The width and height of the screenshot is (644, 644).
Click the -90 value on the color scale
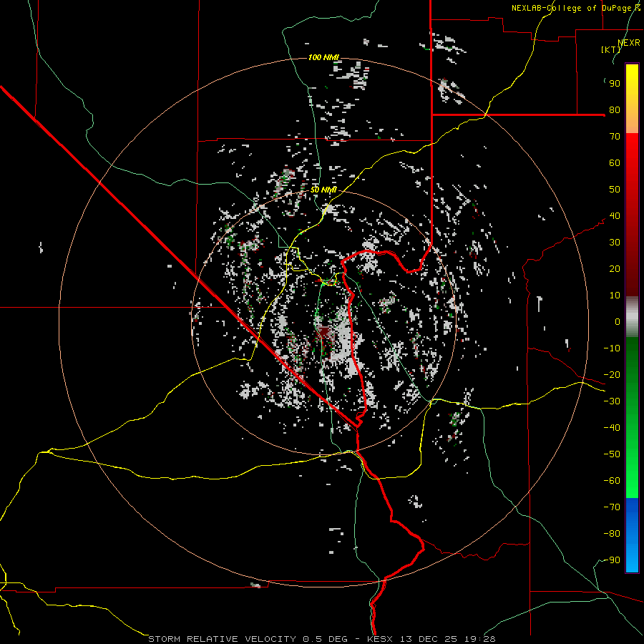click(612, 560)
